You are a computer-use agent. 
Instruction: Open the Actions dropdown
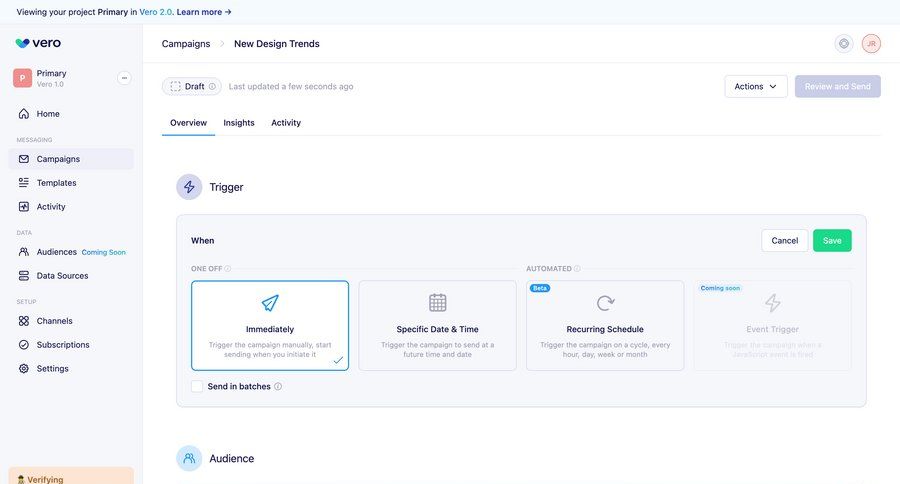click(755, 86)
